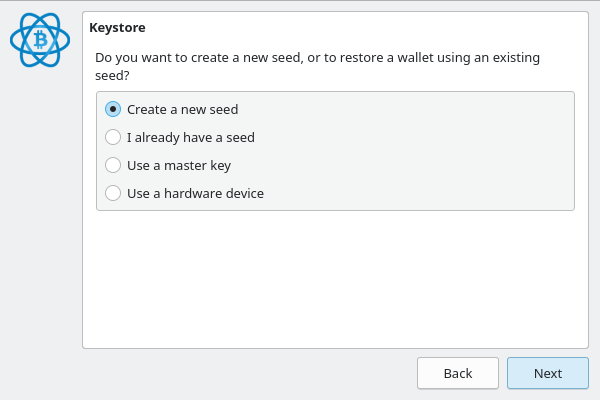
Task: Select the "Create a new seed" radio button
Action: pos(113,109)
